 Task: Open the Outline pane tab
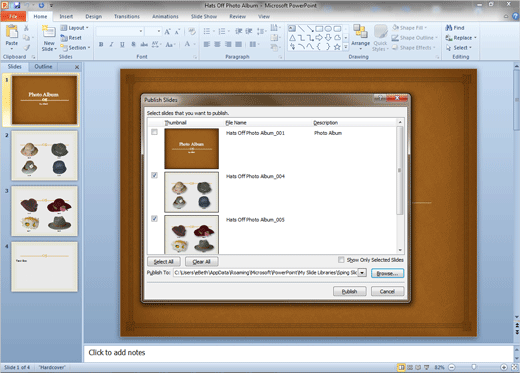pyautogui.click(x=43, y=67)
